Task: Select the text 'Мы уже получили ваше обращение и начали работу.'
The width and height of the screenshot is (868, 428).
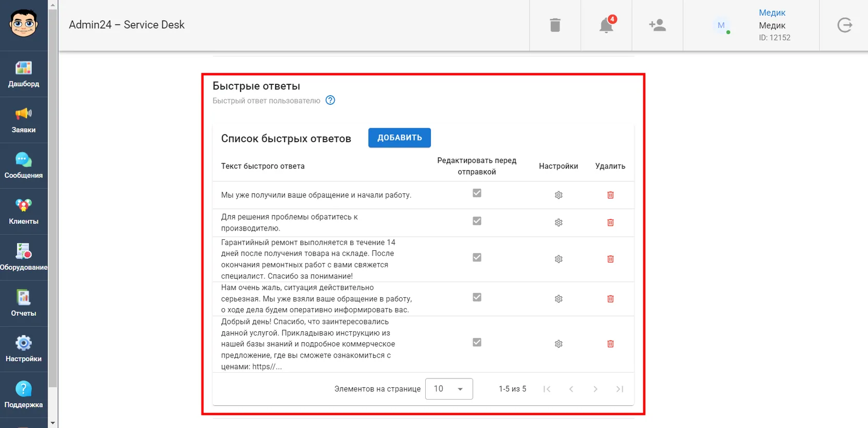Action: click(x=316, y=195)
